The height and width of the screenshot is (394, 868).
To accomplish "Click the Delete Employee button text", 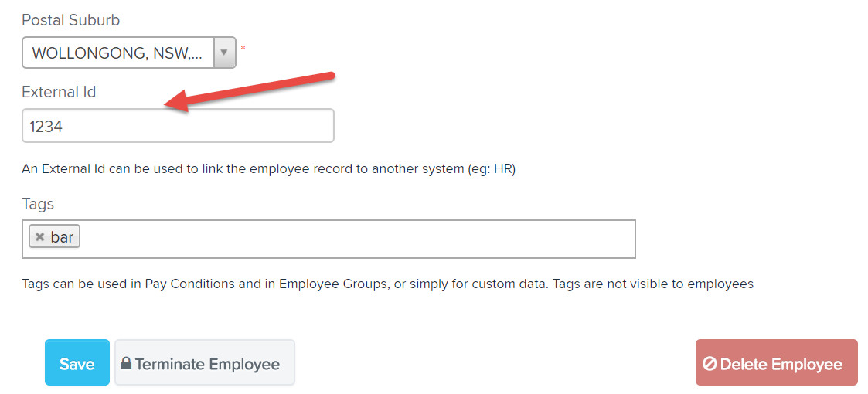I will tap(781, 364).
